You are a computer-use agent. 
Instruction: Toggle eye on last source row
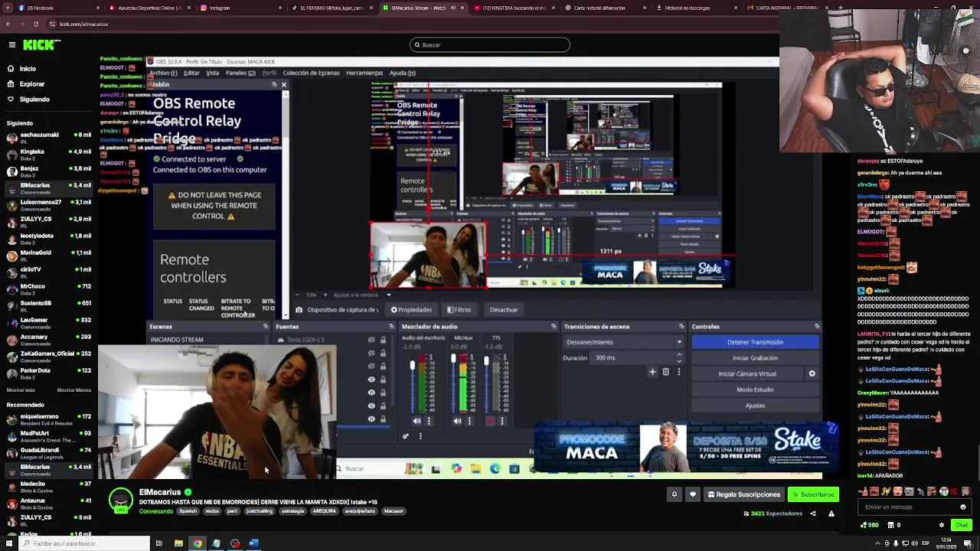point(371,419)
